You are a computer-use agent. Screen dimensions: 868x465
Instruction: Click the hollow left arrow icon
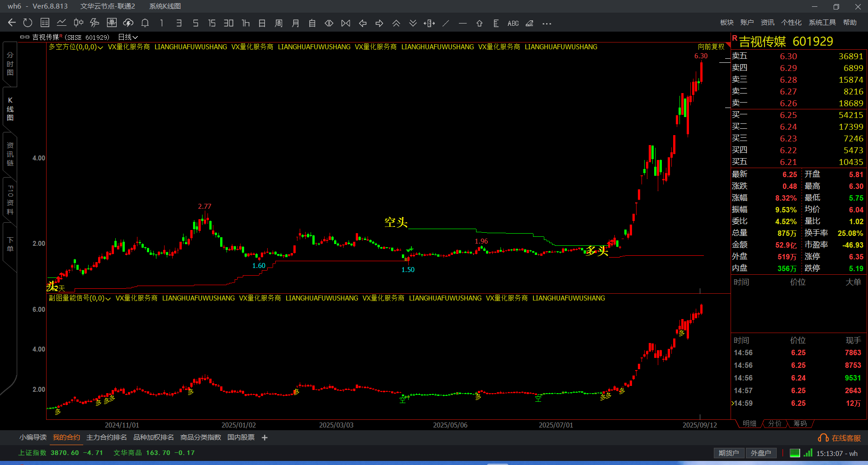click(x=363, y=23)
